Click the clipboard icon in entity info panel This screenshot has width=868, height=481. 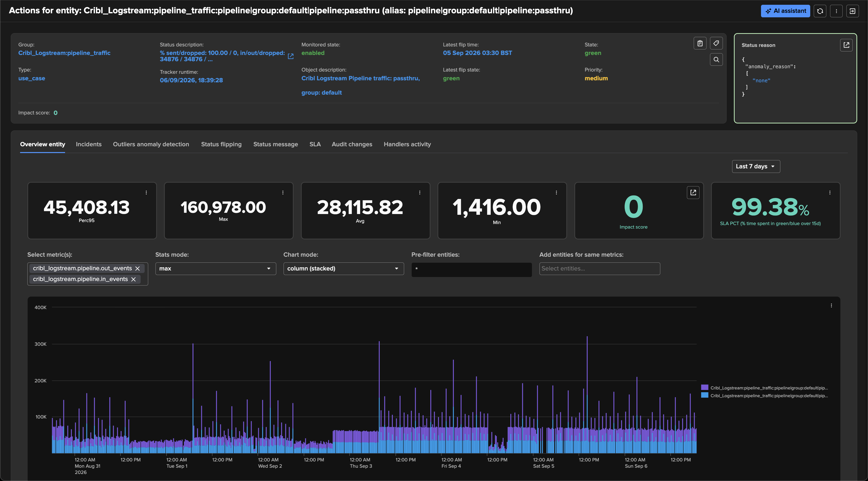click(x=700, y=43)
